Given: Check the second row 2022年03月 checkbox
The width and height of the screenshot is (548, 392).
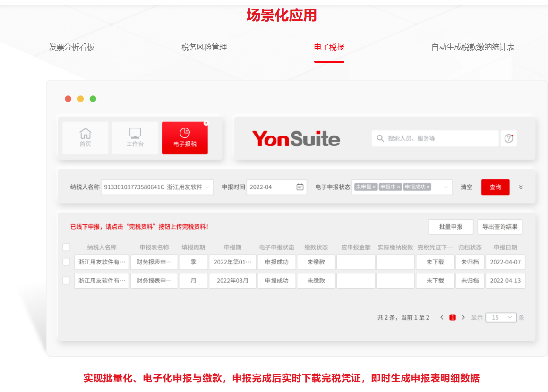Looking at the screenshot, I should tap(67, 281).
